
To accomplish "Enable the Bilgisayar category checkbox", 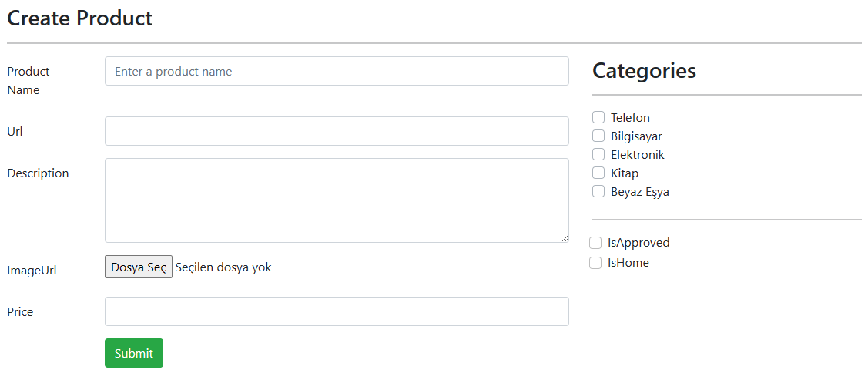I will [598, 136].
